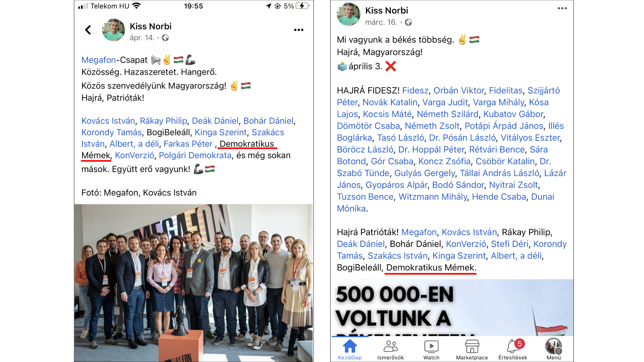Follow the Megafon link in left post
Image resolution: width=644 pixels, height=362 pixels.
pyautogui.click(x=99, y=60)
